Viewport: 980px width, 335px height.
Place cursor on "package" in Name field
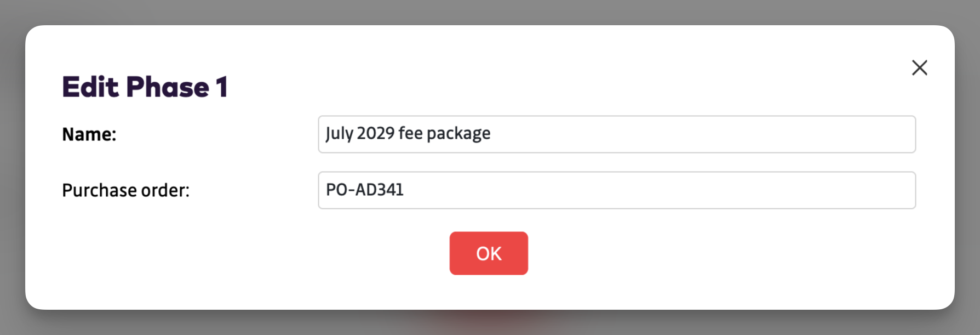pyautogui.click(x=459, y=134)
